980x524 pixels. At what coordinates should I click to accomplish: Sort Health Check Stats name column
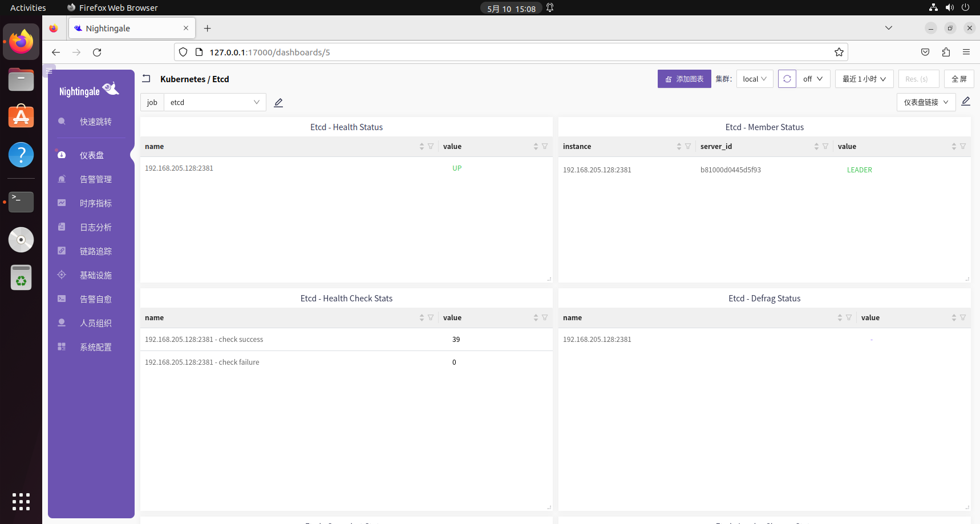422,318
